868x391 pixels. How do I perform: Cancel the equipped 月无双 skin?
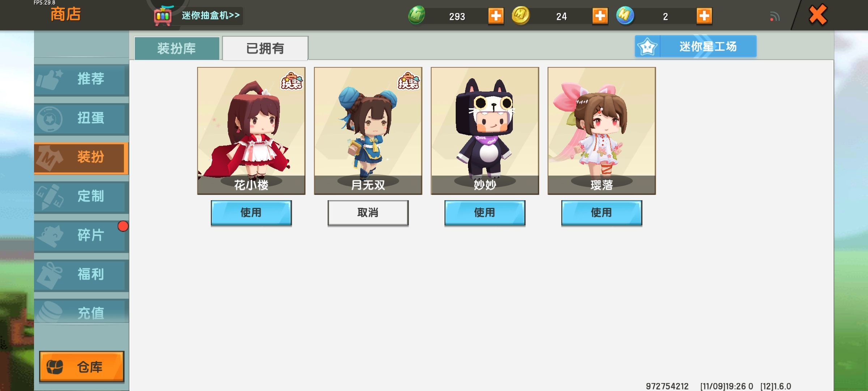coord(368,213)
